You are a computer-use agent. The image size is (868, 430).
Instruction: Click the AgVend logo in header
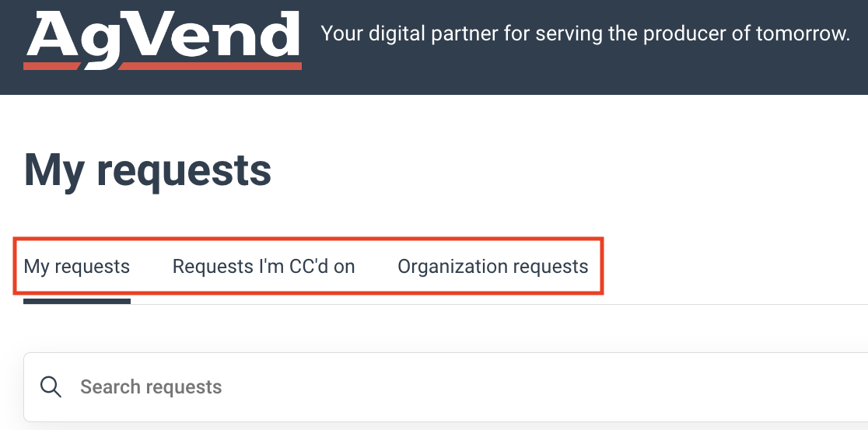pos(163,40)
